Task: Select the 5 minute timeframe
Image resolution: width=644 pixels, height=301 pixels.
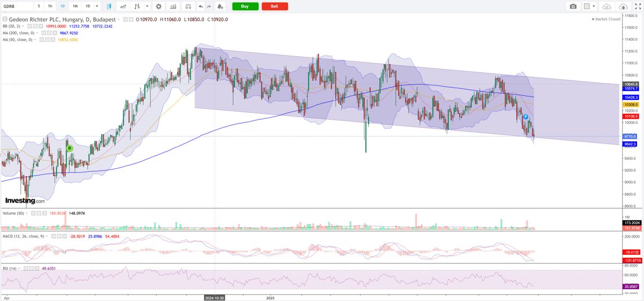Action: pyautogui.click(x=39, y=6)
